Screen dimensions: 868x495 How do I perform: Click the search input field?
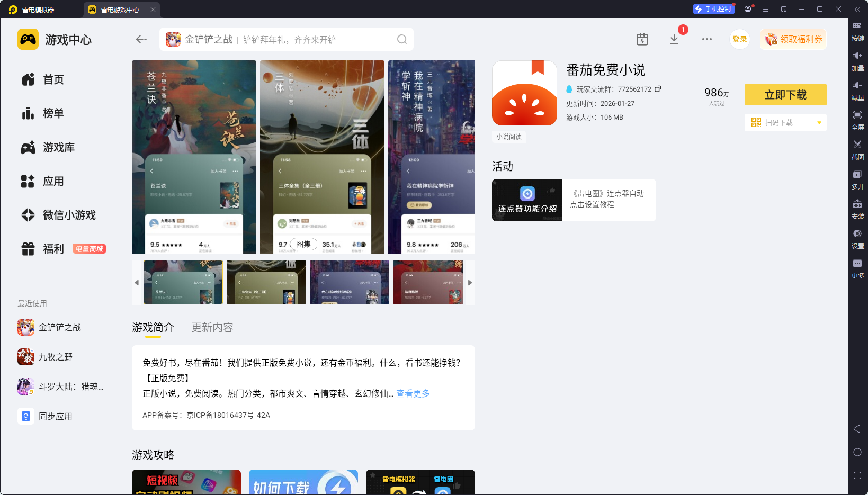(x=286, y=39)
